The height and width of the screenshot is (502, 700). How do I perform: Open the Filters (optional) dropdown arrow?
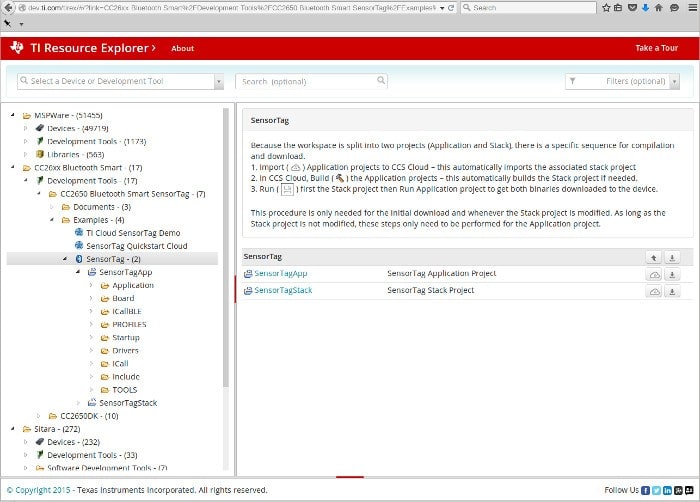pos(675,81)
